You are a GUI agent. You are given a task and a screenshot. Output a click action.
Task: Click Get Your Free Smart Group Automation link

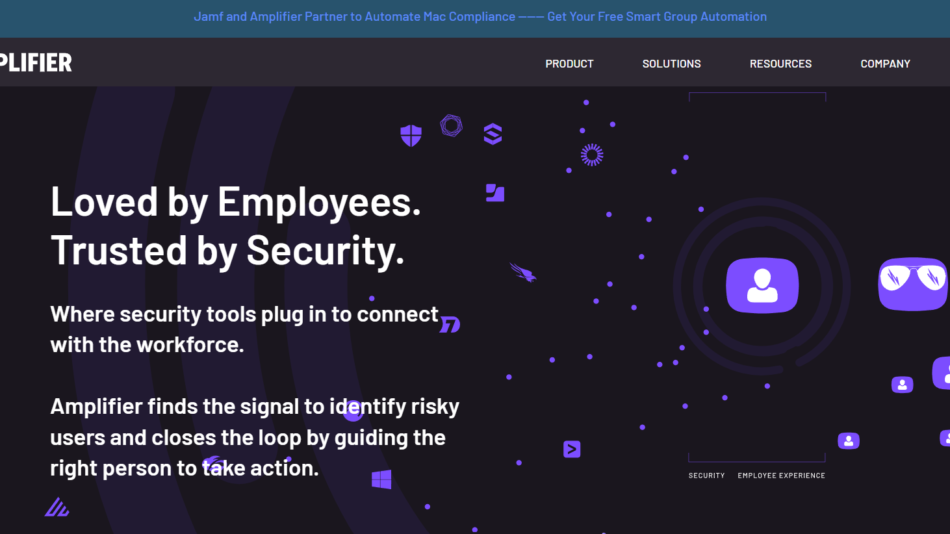[657, 17]
